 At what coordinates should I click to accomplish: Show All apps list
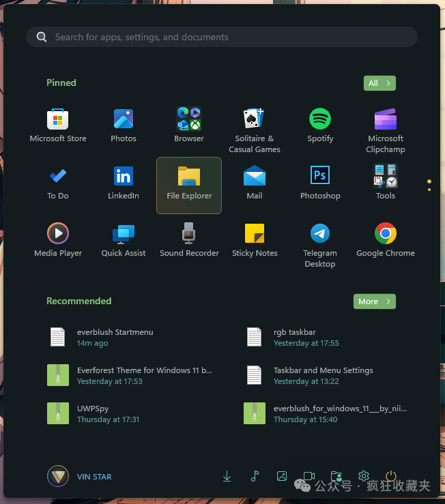click(x=379, y=83)
